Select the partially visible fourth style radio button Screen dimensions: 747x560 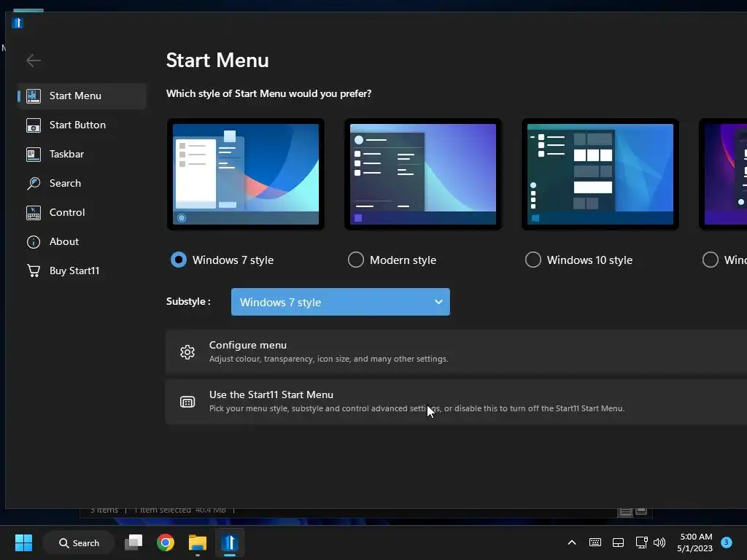tap(711, 260)
